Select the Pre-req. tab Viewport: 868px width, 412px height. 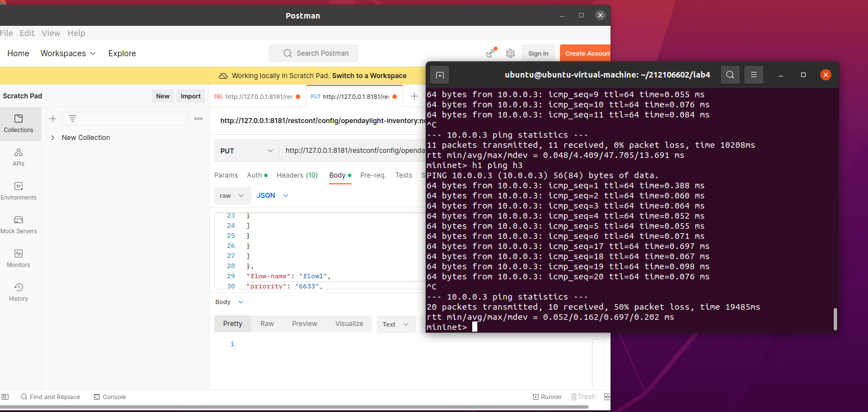pos(373,175)
